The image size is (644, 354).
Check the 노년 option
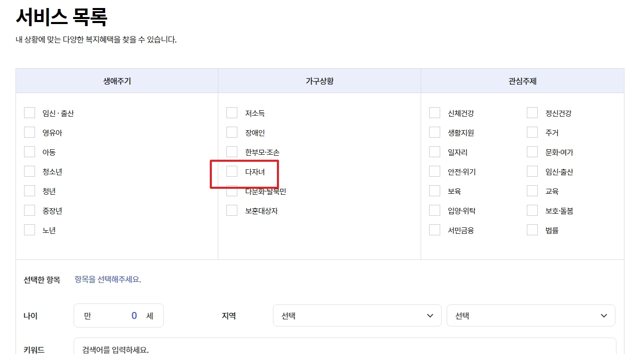[x=30, y=230]
